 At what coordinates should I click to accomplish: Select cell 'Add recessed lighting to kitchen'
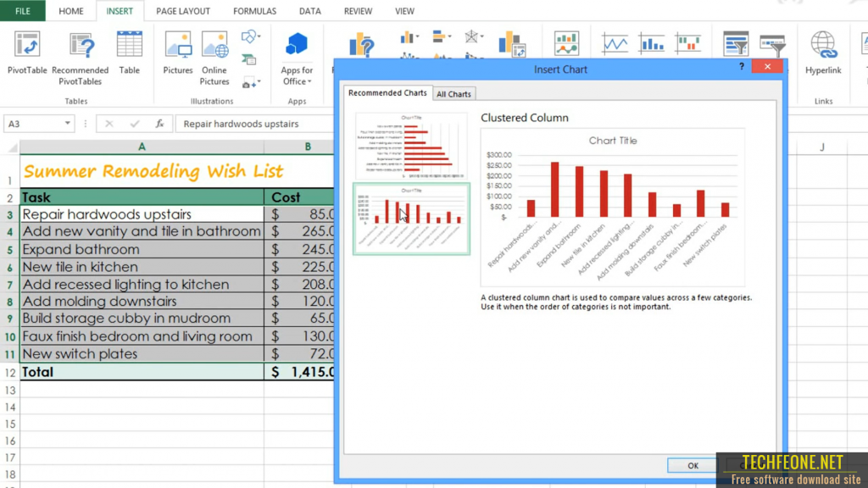(x=142, y=285)
